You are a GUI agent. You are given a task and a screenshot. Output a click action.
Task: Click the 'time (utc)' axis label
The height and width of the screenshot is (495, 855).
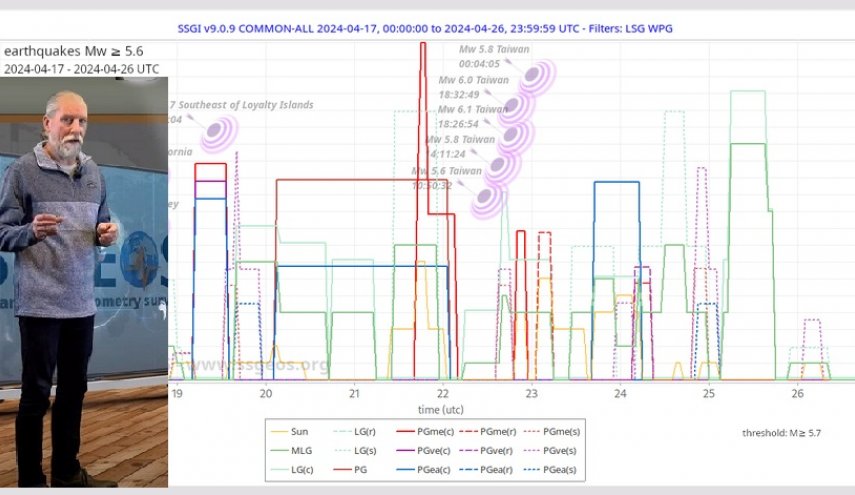pyautogui.click(x=441, y=409)
